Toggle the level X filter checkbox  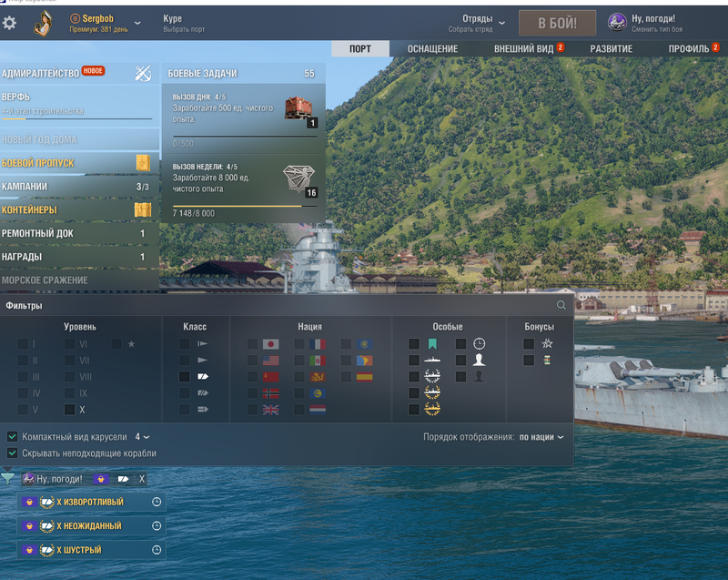70,410
